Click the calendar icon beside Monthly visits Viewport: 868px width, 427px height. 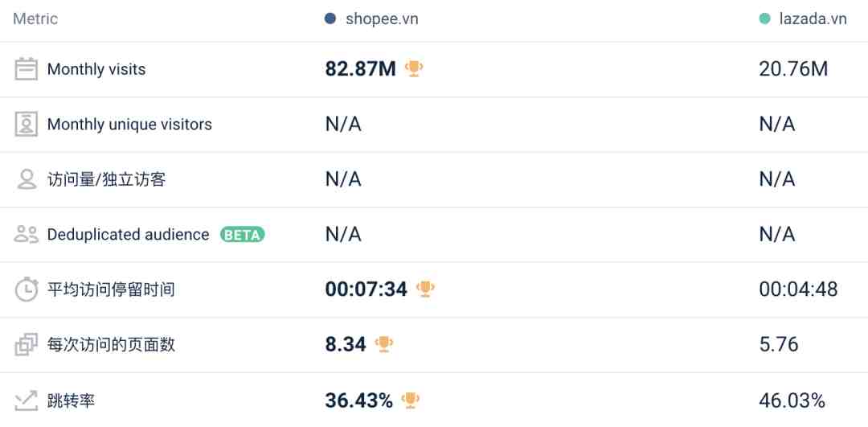pyautogui.click(x=27, y=69)
